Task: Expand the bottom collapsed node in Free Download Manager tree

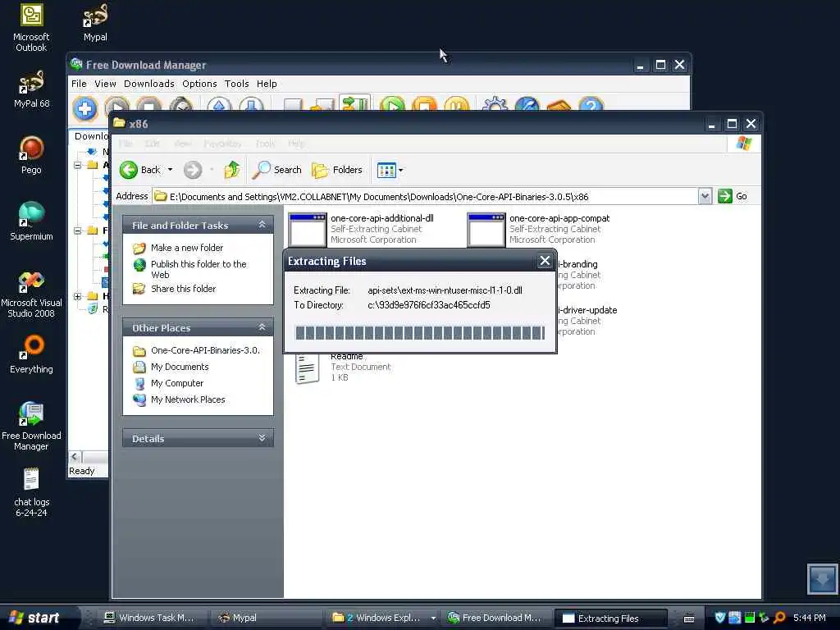Action: click(78, 295)
